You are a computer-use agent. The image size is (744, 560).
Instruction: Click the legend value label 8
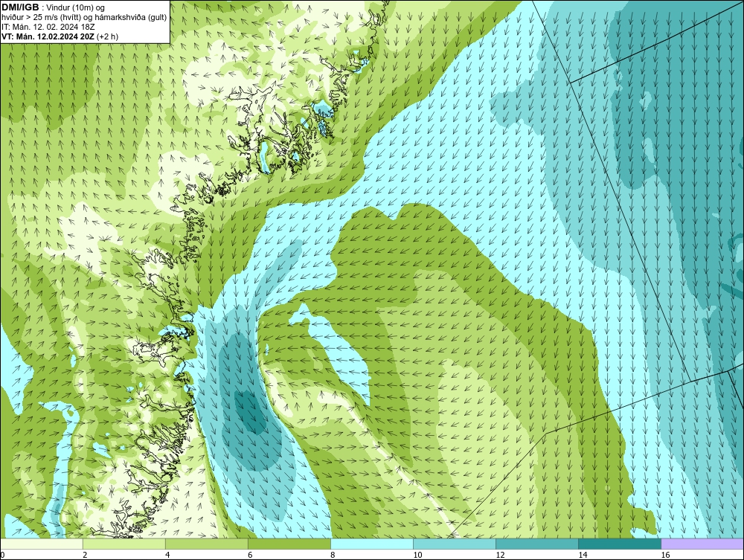[x=333, y=555]
